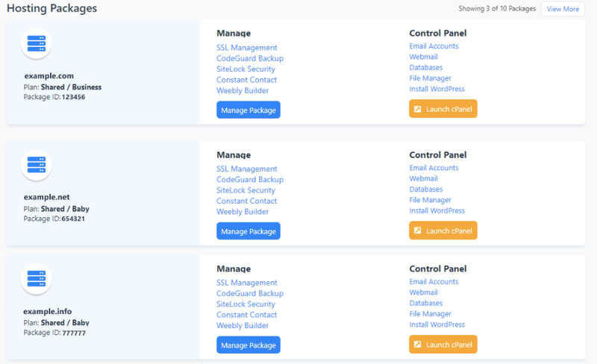This screenshot has width=597, height=364.
Task: Open File Manager for example.com
Action: pos(431,78)
